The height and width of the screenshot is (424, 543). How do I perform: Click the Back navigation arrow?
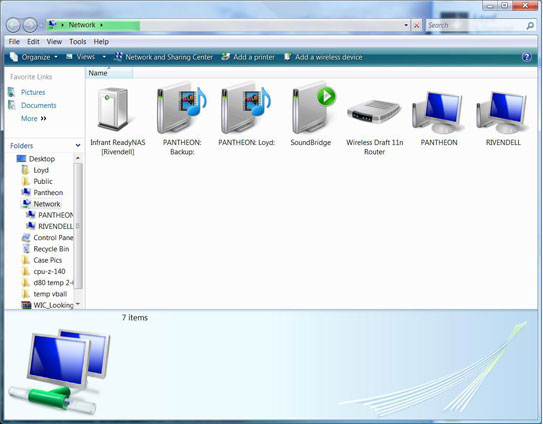[x=13, y=25]
